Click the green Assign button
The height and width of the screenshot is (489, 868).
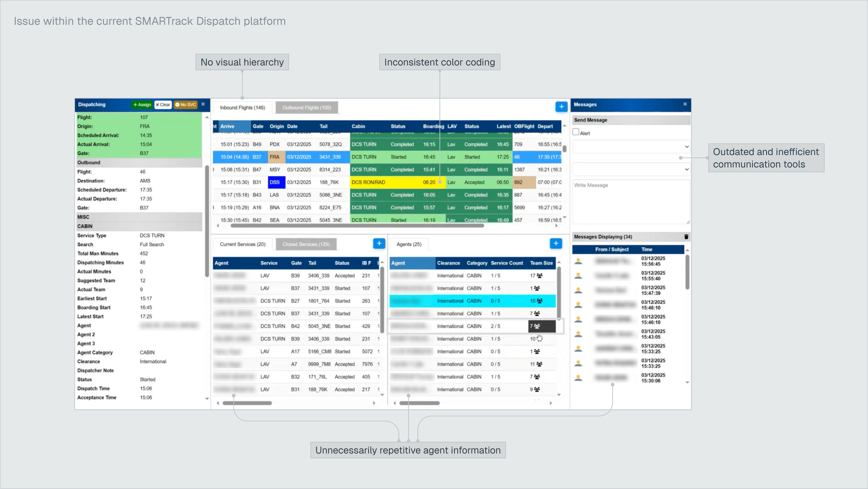point(142,105)
